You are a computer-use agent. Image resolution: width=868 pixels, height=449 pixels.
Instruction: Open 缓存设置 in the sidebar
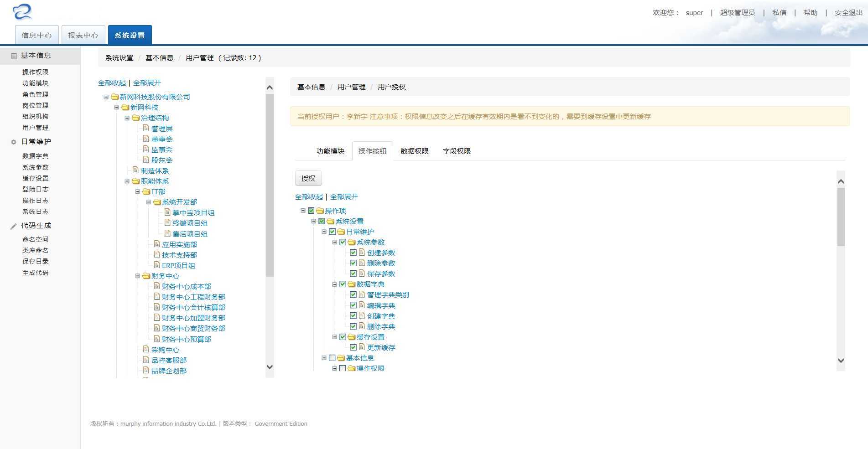[36, 178]
